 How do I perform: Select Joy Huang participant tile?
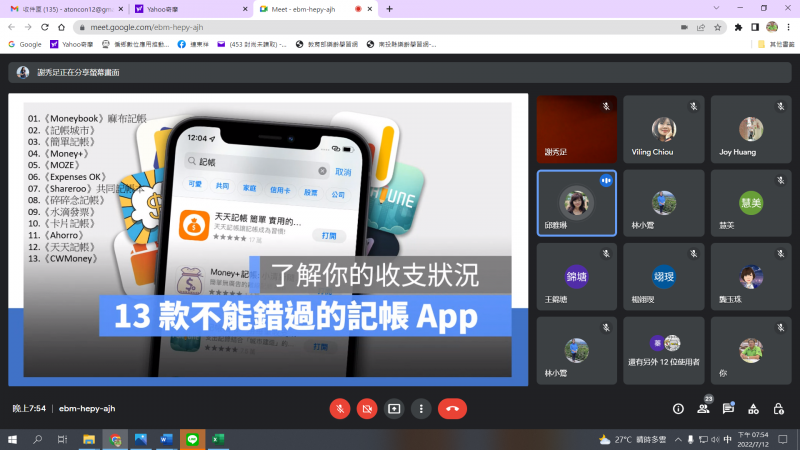pos(751,129)
